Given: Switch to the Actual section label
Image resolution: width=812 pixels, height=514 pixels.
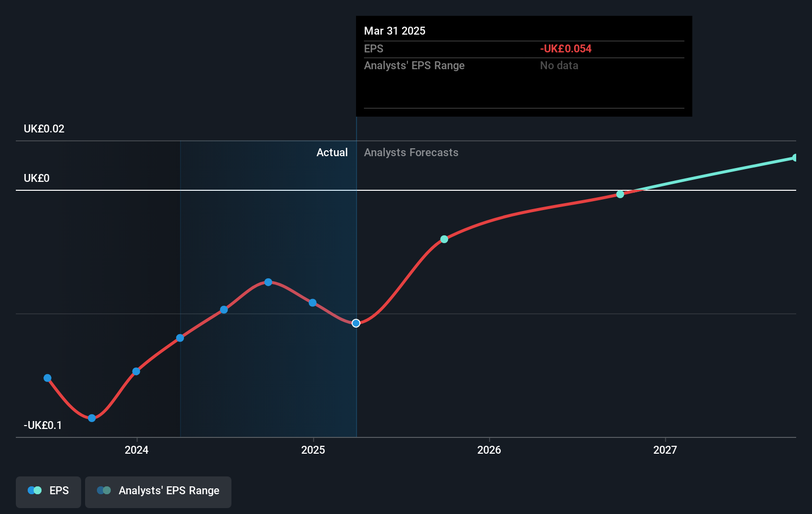Looking at the screenshot, I should coord(332,152).
